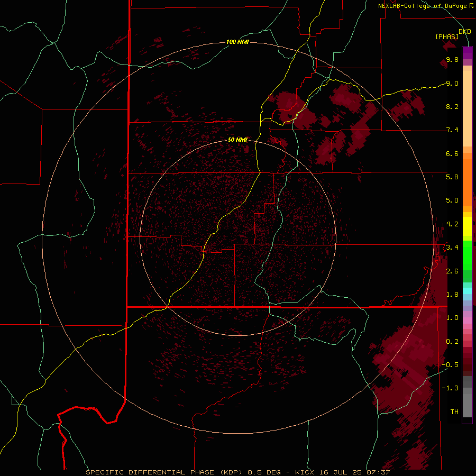Click the 0.2 scale value

point(452,342)
